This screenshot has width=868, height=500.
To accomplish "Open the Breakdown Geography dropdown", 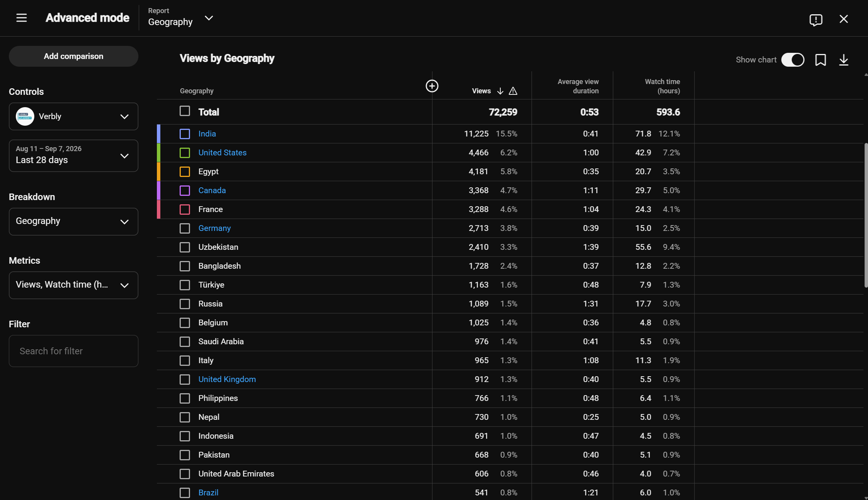I will point(74,222).
